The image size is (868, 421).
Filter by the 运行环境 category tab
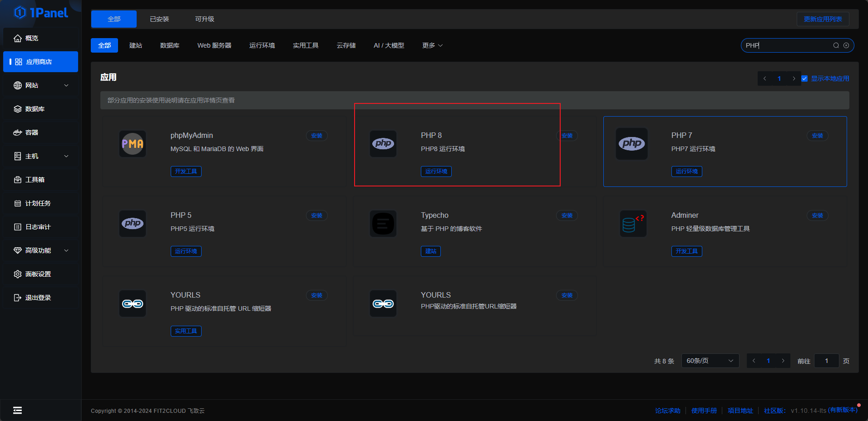point(262,45)
